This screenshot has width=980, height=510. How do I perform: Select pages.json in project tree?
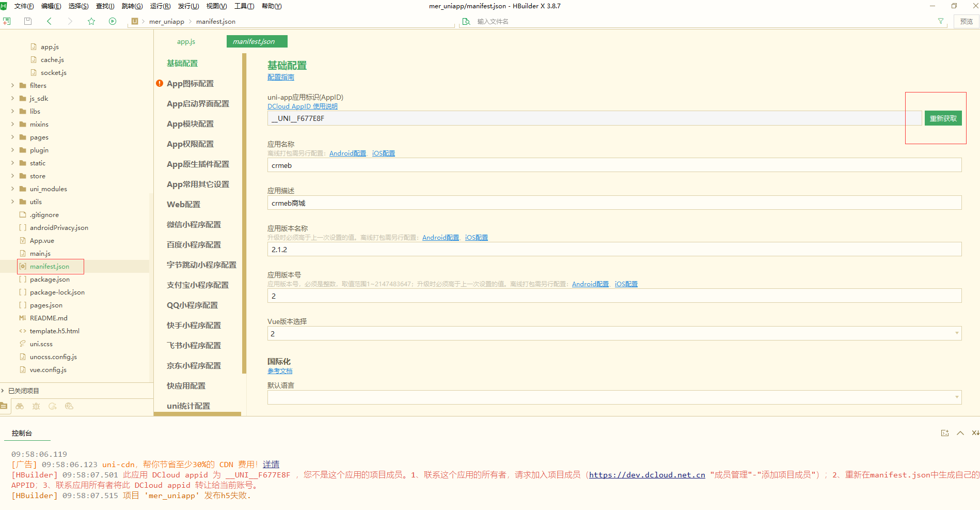coord(46,305)
